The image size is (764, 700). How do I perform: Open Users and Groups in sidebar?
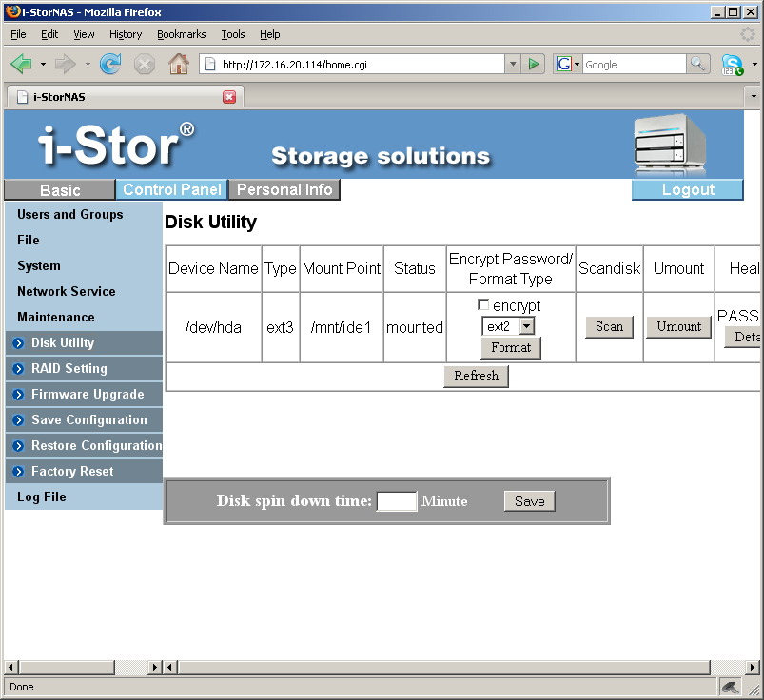coord(70,214)
